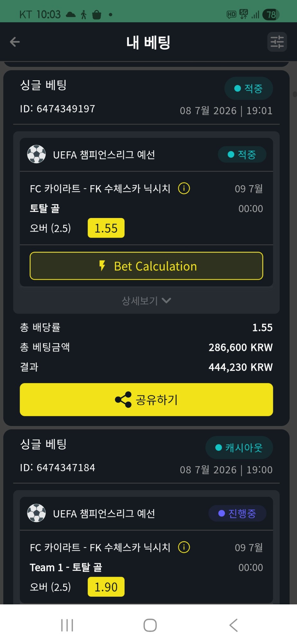Tap the 1.55 odds badge
Screen dimensions: 297x644
(106, 228)
